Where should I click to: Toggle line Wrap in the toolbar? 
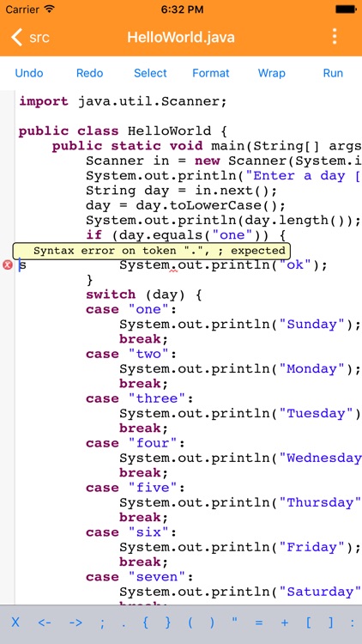(x=271, y=73)
